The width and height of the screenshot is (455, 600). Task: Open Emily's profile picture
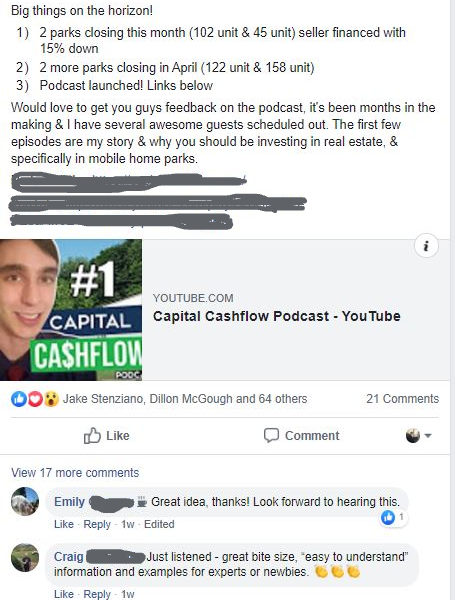[25, 501]
